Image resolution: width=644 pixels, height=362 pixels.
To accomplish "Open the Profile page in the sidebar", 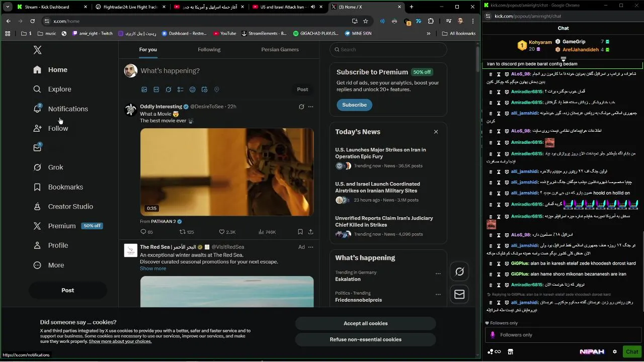I will tap(50, 245).
